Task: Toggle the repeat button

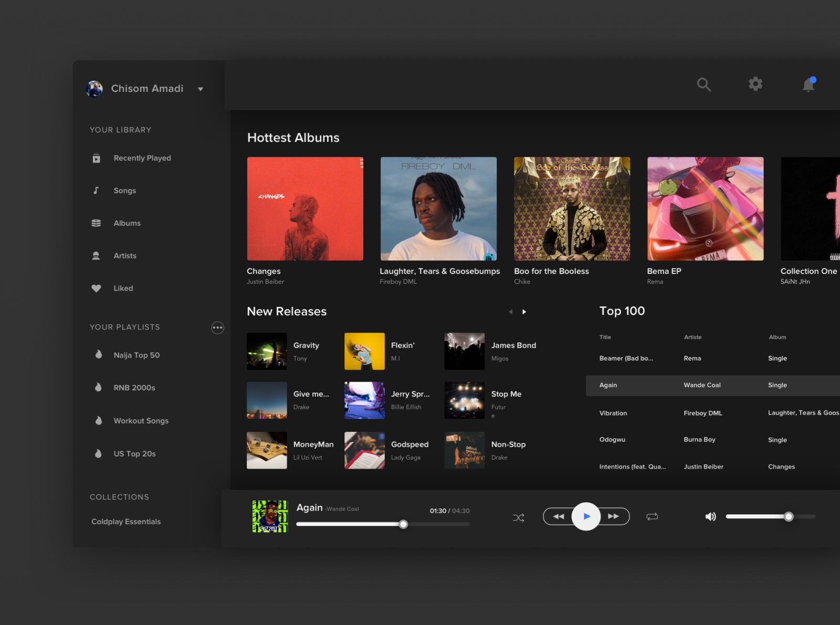Action: click(652, 517)
